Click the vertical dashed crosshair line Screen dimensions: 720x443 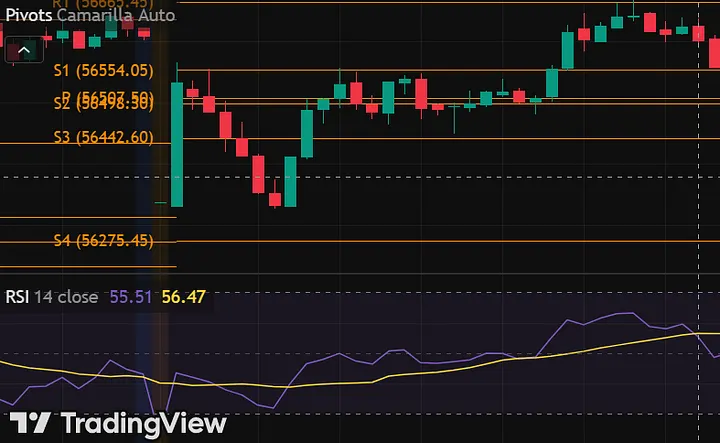pos(697,200)
